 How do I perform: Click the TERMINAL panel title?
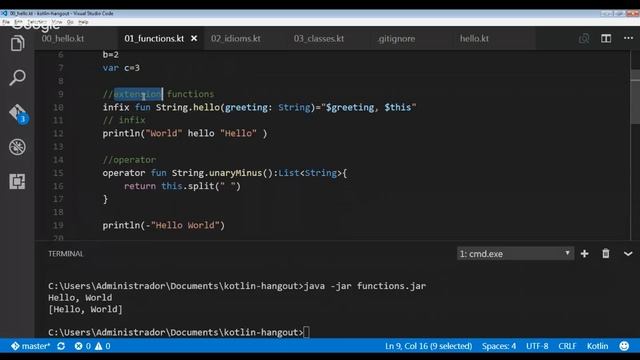click(x=66, y=253)
